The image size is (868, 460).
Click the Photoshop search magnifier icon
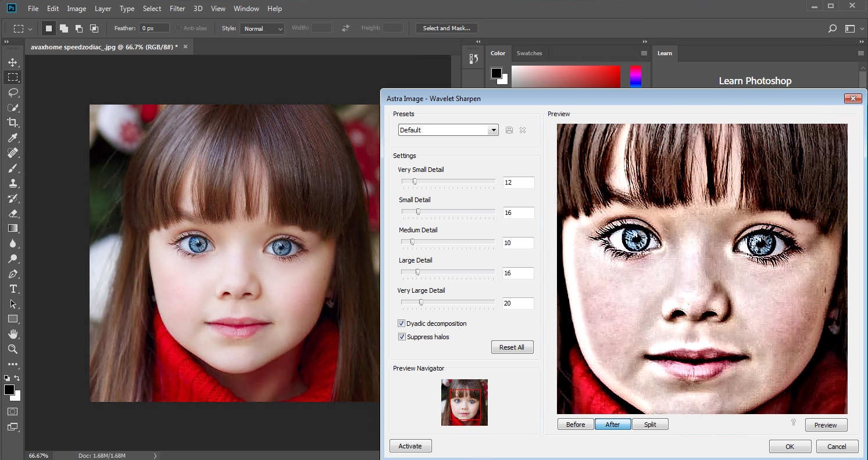pos(832,28)
